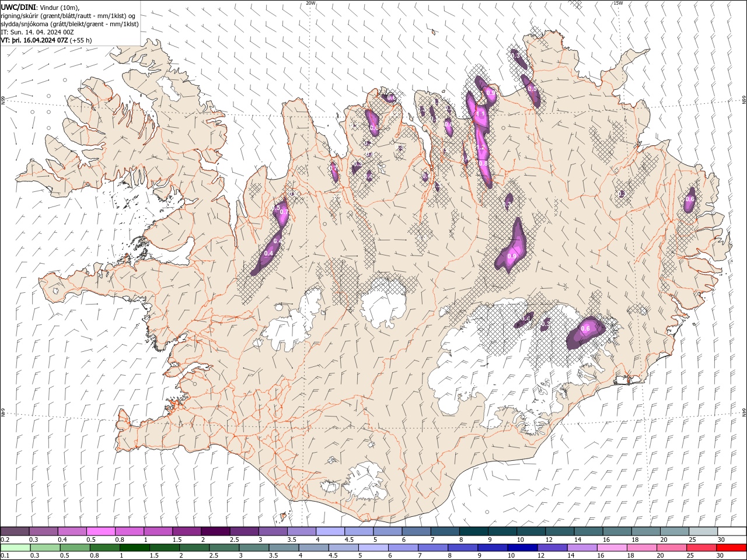Screen dimensions: 747x560
Task: Select the lower scale violet swatch starting at 14
Action: point(581,548)
